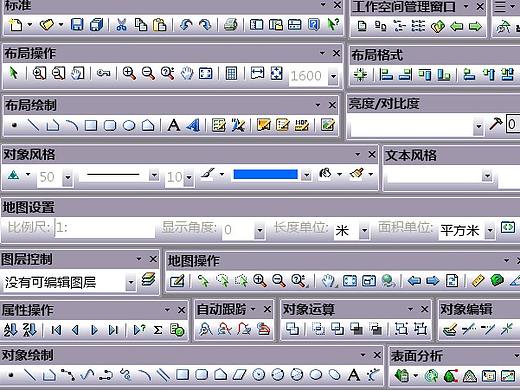
Task: Go to last record arrow in attribute operations
Action: click(x=113, y=330)
